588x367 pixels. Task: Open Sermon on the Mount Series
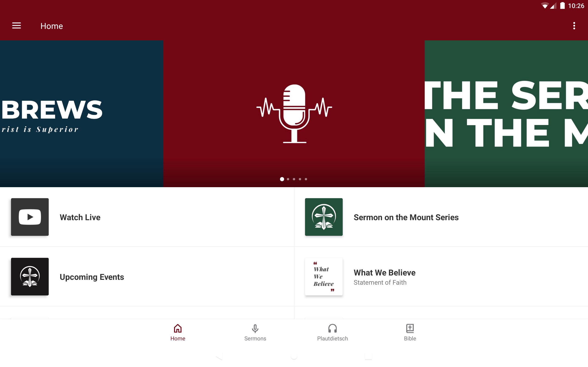[x=406, y=217]
